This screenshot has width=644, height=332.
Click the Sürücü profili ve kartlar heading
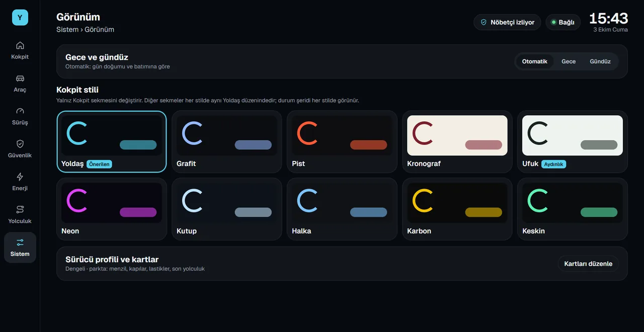(112, 260)
